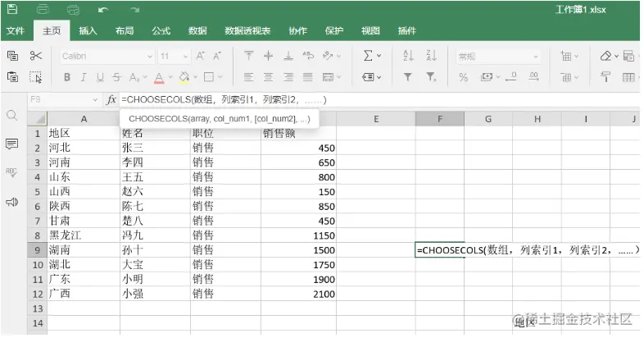Align cell content to top
The image size is (644, 338).
pos(248,56)
